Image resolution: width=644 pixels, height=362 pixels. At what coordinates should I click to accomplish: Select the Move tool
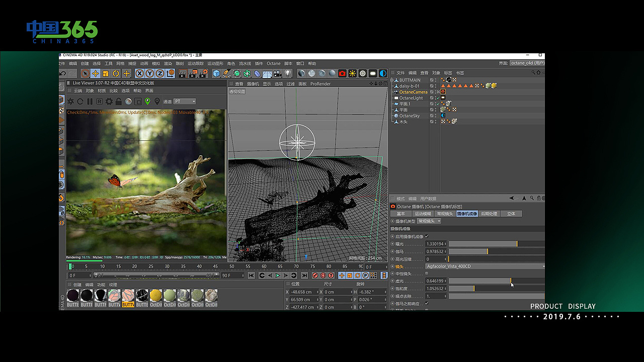[96, 73]
